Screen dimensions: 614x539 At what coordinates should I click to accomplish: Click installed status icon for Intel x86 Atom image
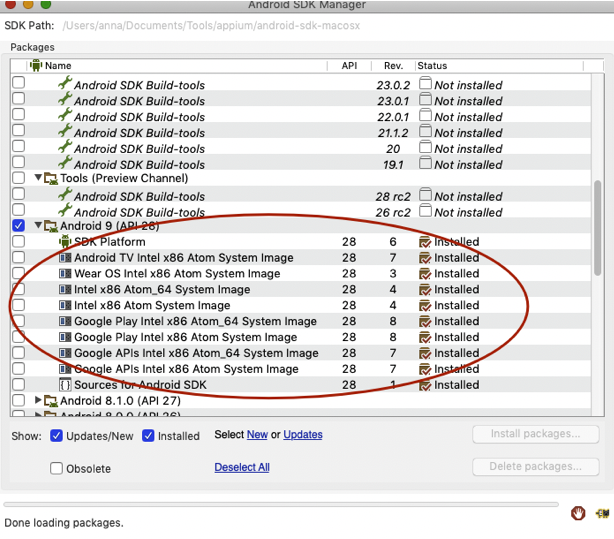click(425, 306)
